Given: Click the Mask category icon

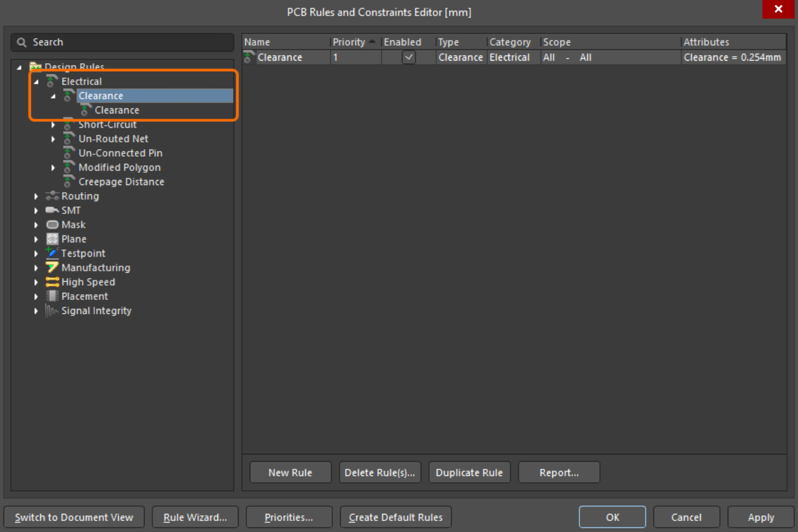Looking at the screenshot, I should 52,225.
